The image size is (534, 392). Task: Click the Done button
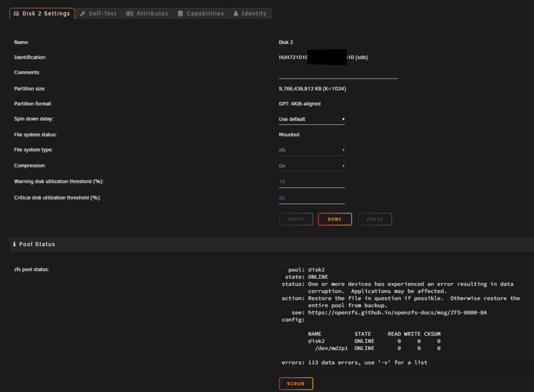335,219
